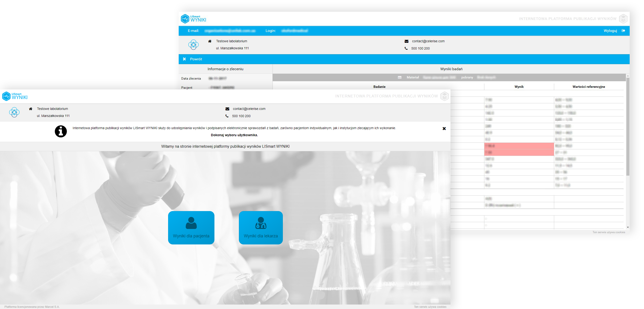
Task: Go back using Powrót button
Action: coord(196,59)
